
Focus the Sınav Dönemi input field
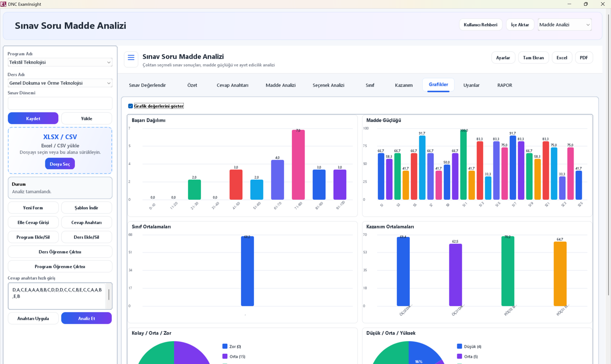click(x=60, y=103)
